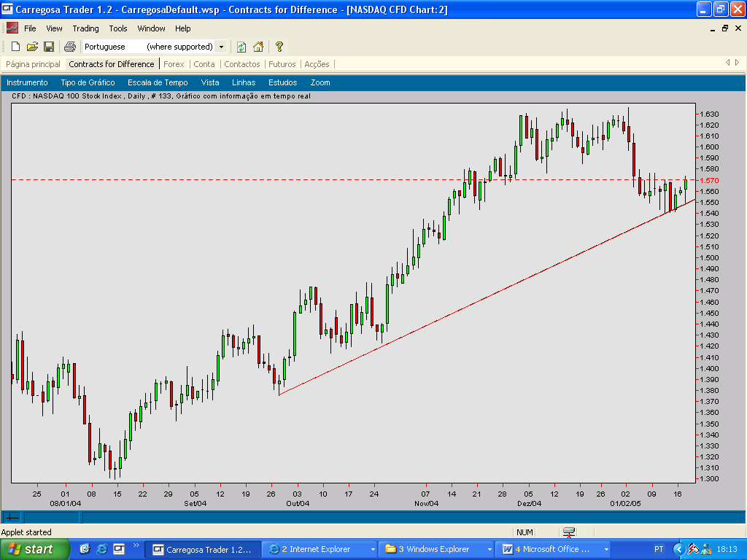Open the Escala de Tempo menu
This screenshot has height=560, width=747.
tap(158, 82)
